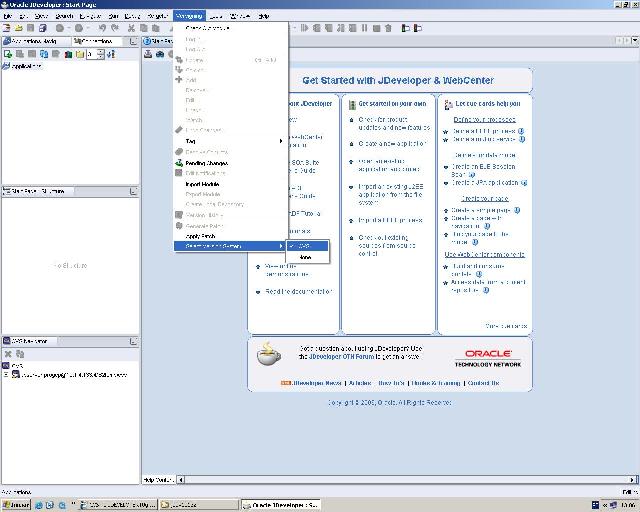The height and width of the screenshot is (512, 640).
Task: Click the navigator toolbar number input field
Action: click(92, 54)
